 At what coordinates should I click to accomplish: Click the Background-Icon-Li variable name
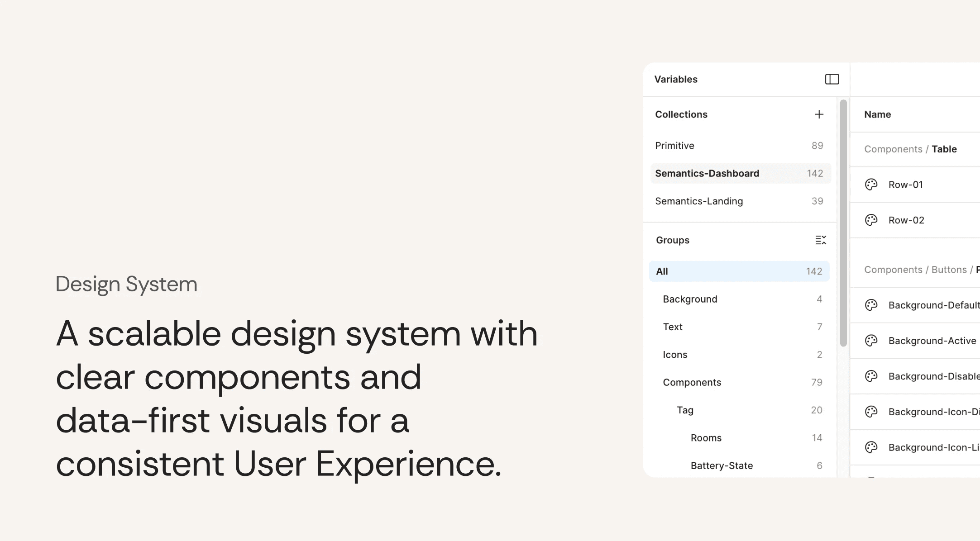934,447
